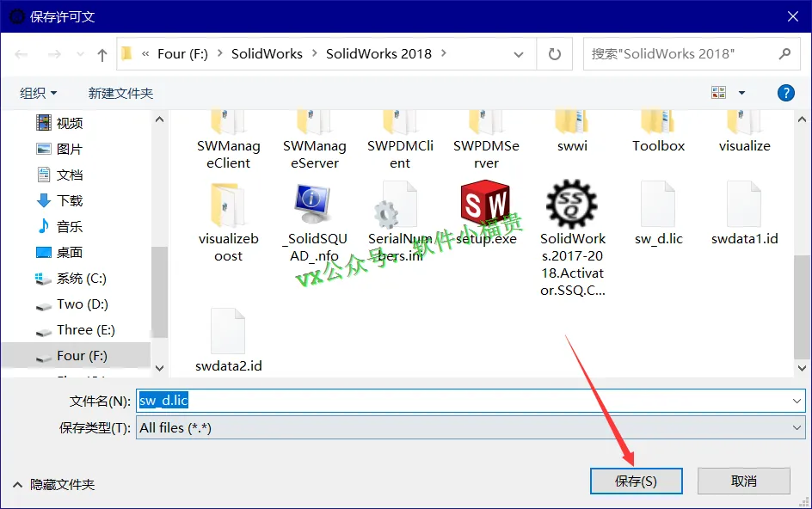The width and height of the screenshot is (812, 509).
Task: Select the visualizeboost folder
Action: [229, 222]
